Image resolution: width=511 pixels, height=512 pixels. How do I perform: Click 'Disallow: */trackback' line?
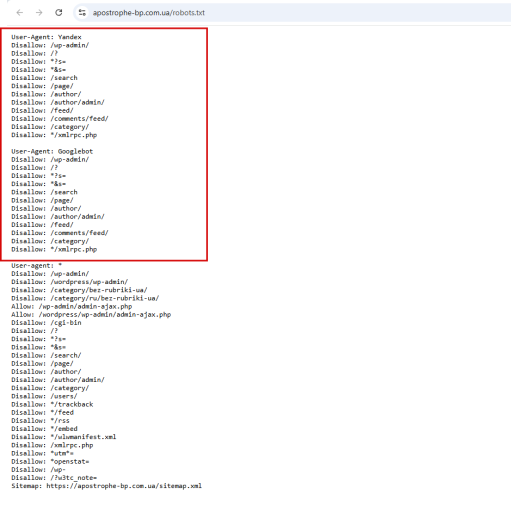click(52, 404)
